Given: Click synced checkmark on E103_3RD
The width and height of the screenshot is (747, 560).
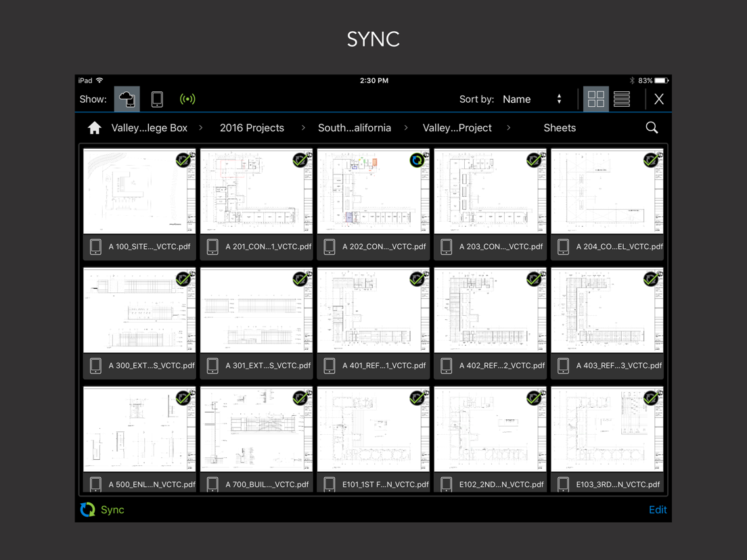Looking at the screenshot, I should [x=651, y=398].
